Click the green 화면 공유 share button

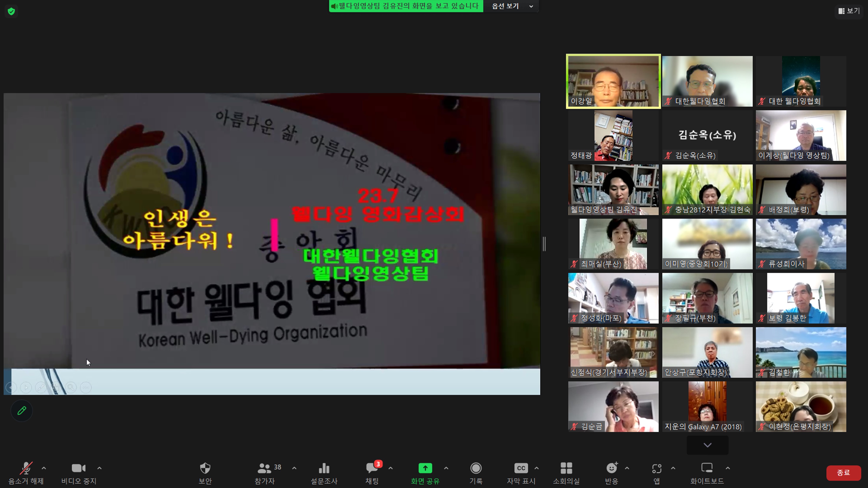425,473
